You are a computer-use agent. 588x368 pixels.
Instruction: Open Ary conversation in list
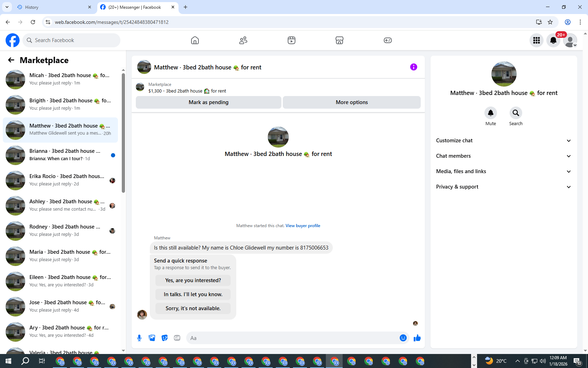pyautogui.click(x=60, y=332)
